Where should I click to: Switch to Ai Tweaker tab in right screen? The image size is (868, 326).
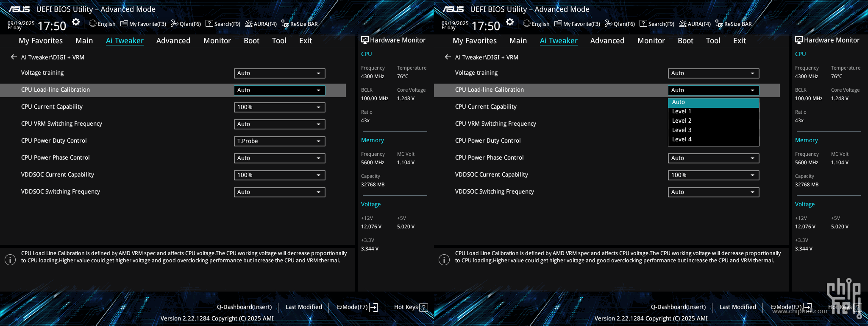tap(559, 41)
